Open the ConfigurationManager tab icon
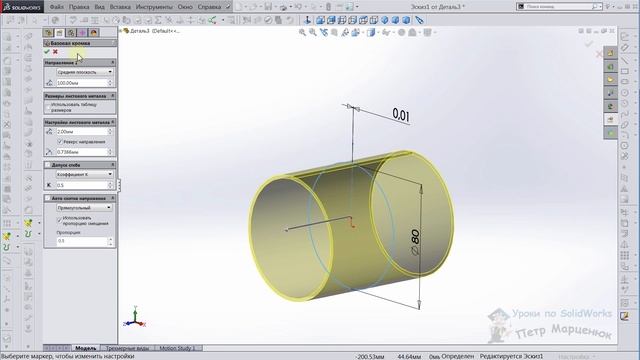640x360 pixels. click(x=71, y=33)
